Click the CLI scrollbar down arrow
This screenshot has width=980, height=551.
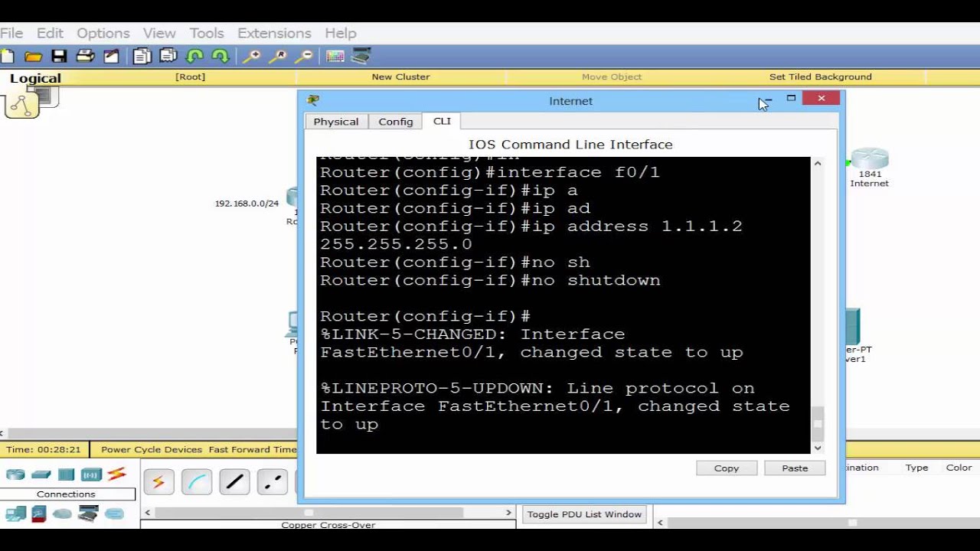tap(818, 448)
